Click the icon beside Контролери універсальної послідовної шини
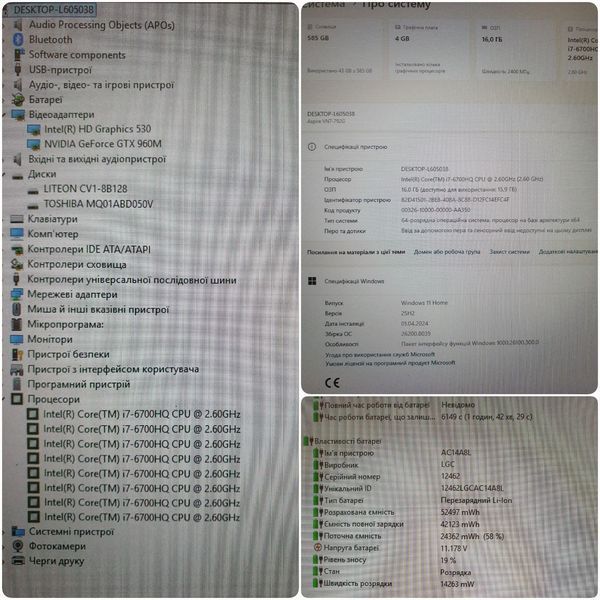 [16, 279]
